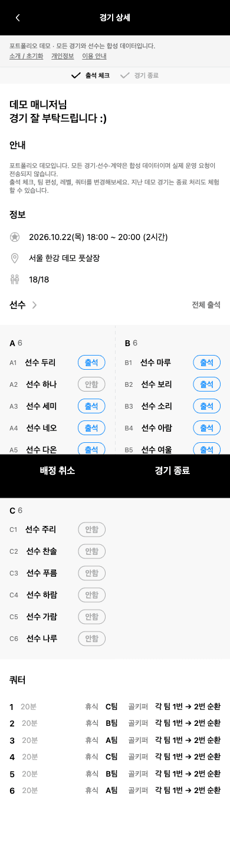Open quarter 6 row with A팀 resting
Screen dimensions: 230x868
coord(115,791)
